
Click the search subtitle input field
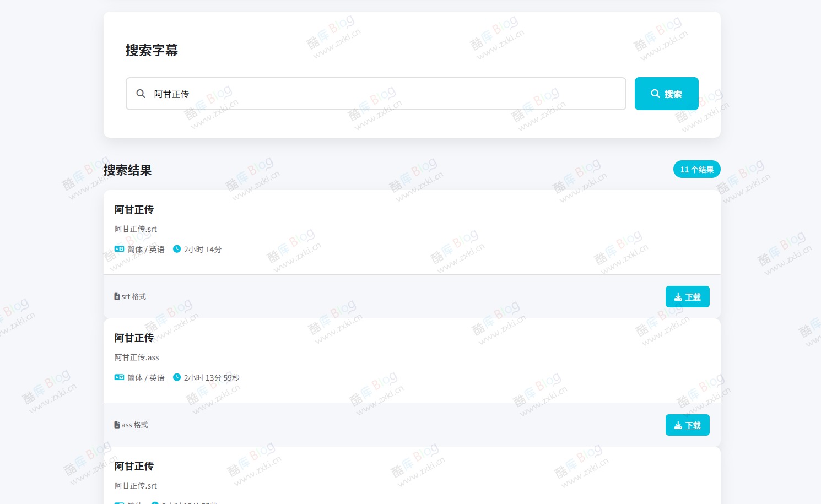click(376, 94)
